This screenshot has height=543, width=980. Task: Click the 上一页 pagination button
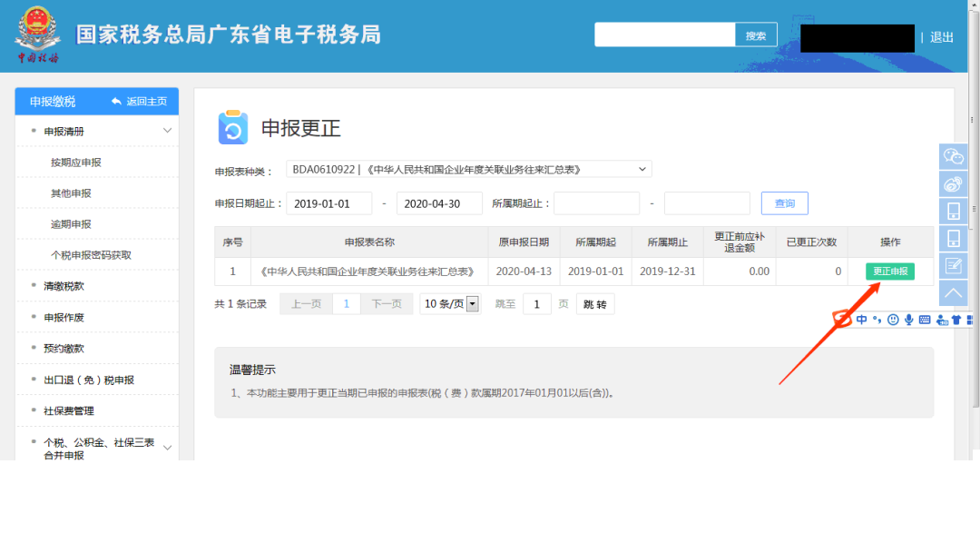pyautogui.click(x=307, y=304)
